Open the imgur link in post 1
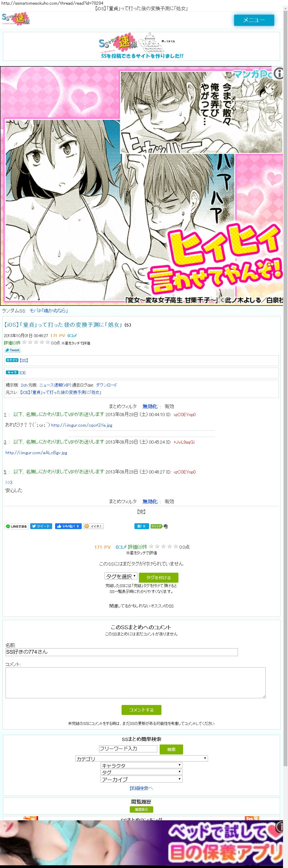This screenshot has height=868, width=288. pyautogui.click(x=82, y=425)
